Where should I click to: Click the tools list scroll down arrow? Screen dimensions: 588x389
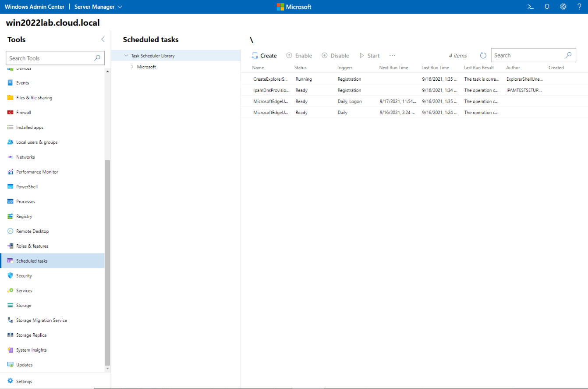point(108,369)
